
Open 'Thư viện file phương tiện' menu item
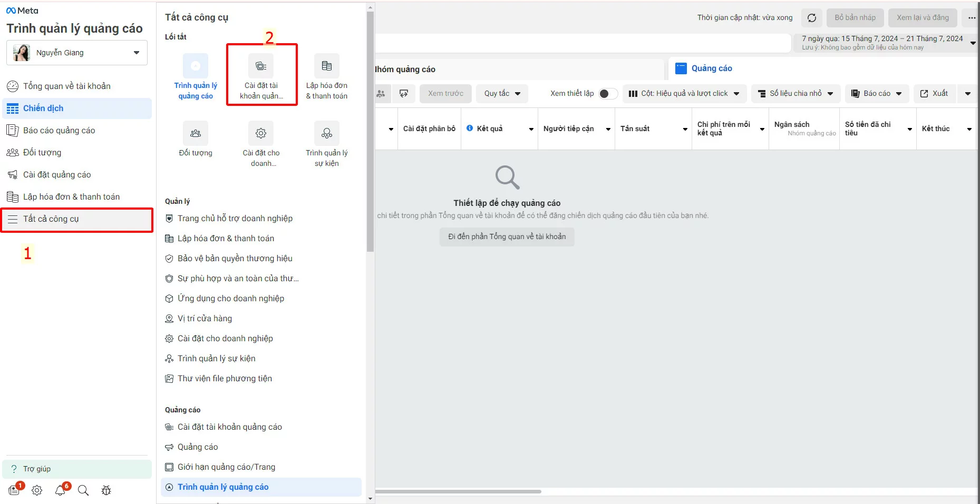(x=225, y=379)
